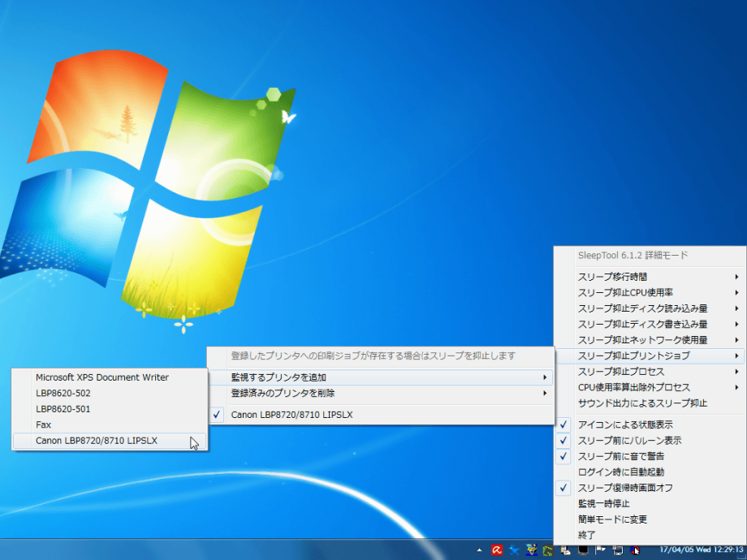Click the multicolored shield tray icon
This screenshot has height=560, width=747.
click(531, 550)
